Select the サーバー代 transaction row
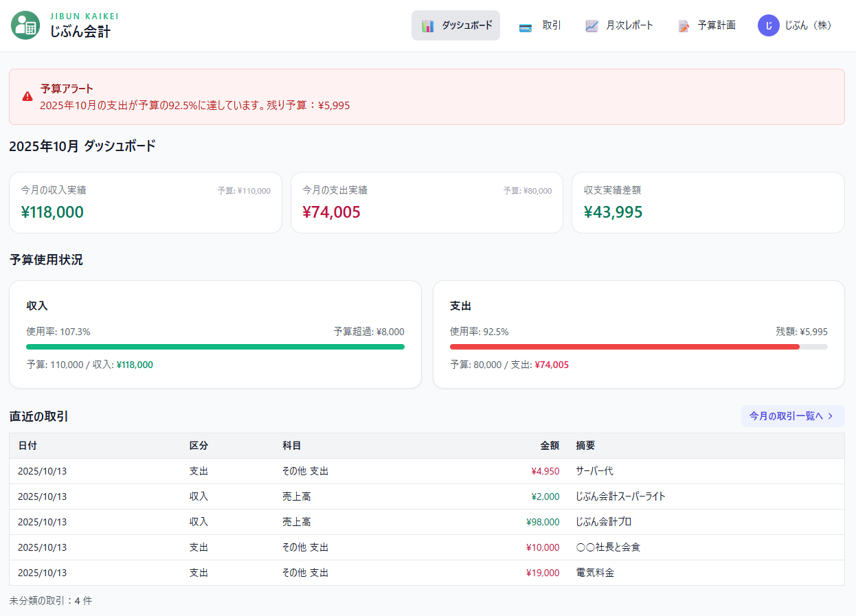856x616 pixels. click(426, 471)
